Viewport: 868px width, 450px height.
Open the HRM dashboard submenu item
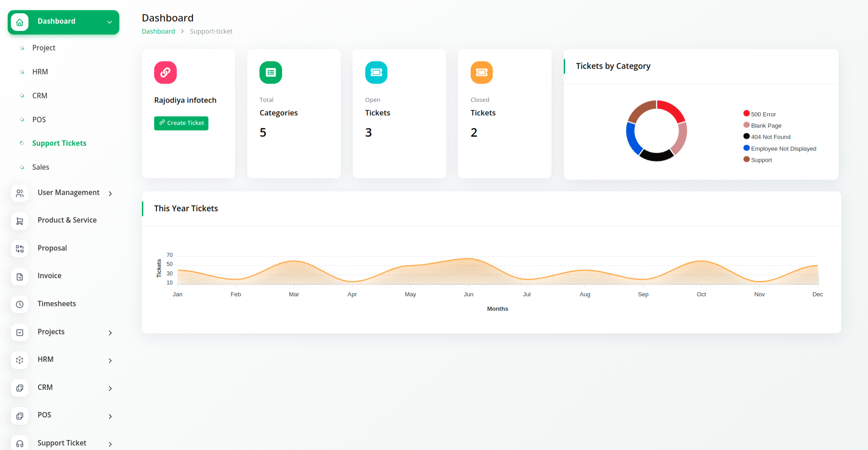pyautogui.click(x=40, y=72)
